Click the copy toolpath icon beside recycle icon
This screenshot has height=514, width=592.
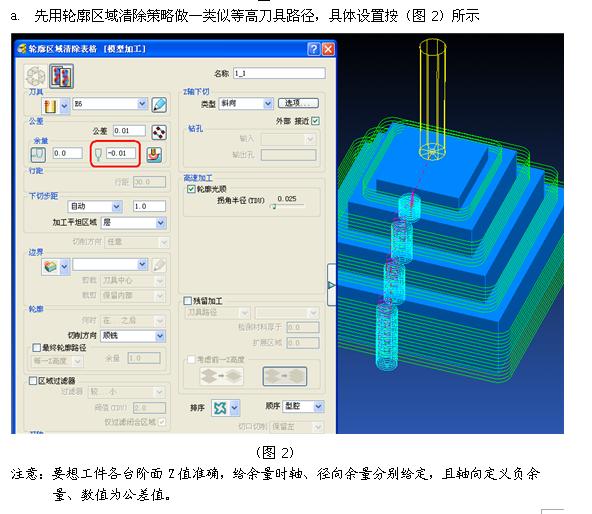click(61, 76)
